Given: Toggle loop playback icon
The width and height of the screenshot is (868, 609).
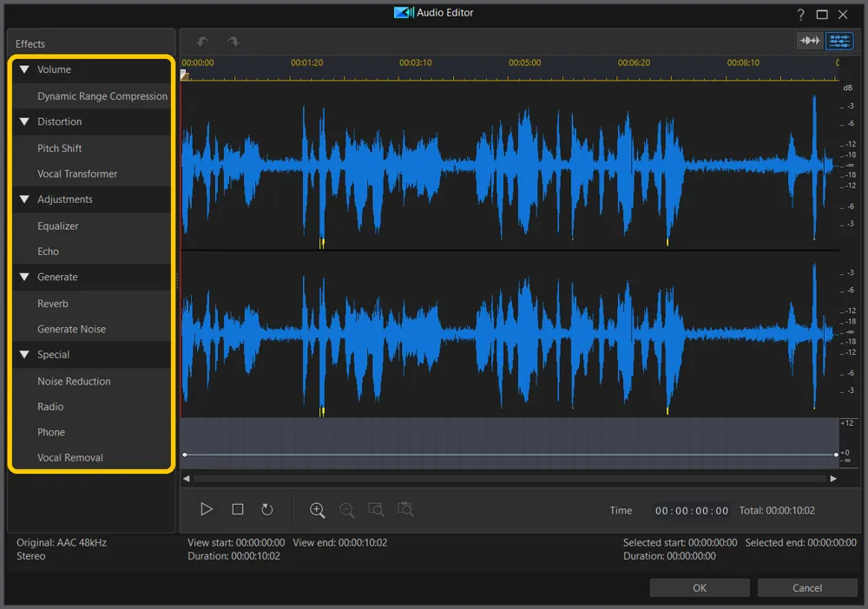Looking at the screenshot, I should point(266,509).
